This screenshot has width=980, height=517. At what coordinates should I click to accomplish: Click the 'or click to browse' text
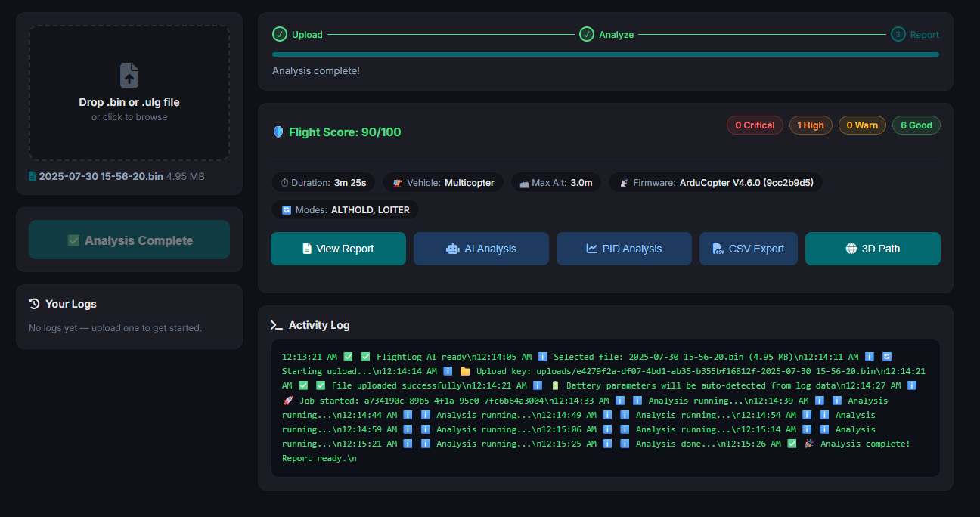pos(129,117)
